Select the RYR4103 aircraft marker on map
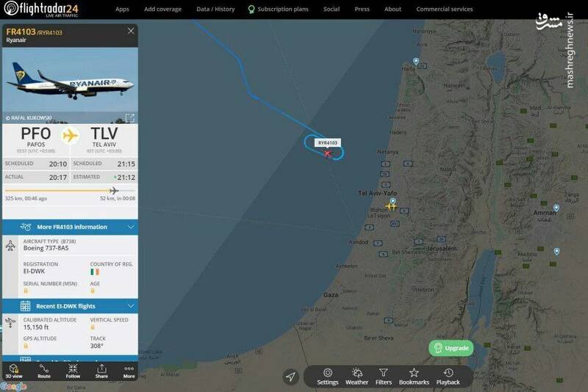 tap(327, 153)
